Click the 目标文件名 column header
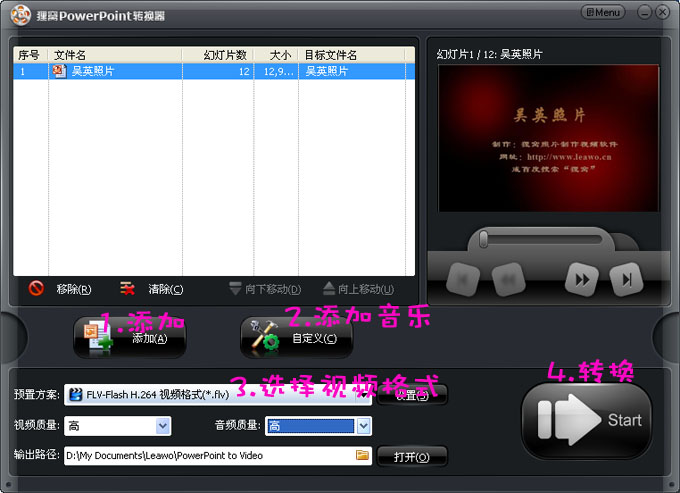This screenshot has width=680, height=493. pyautogui.click(x=352, y=55)
